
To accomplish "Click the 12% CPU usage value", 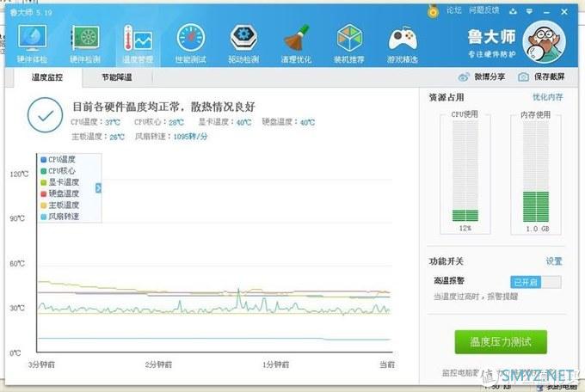I will pyautogui.click(x=465, y=228).
